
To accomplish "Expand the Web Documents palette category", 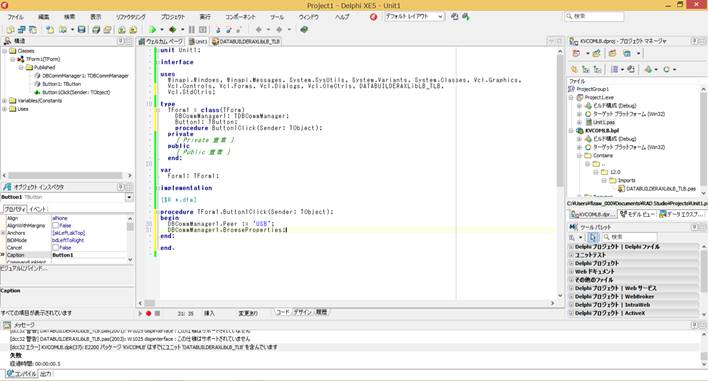I will [x=571, y=272].
